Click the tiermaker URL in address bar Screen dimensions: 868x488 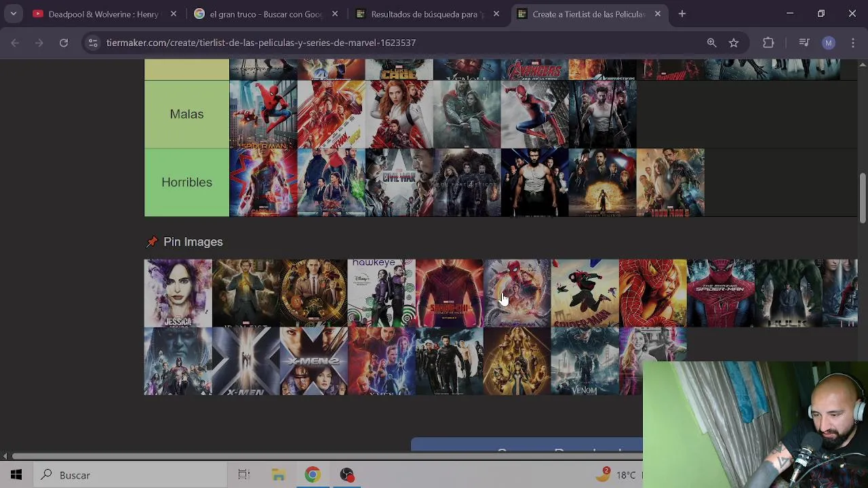pos(261,43)
